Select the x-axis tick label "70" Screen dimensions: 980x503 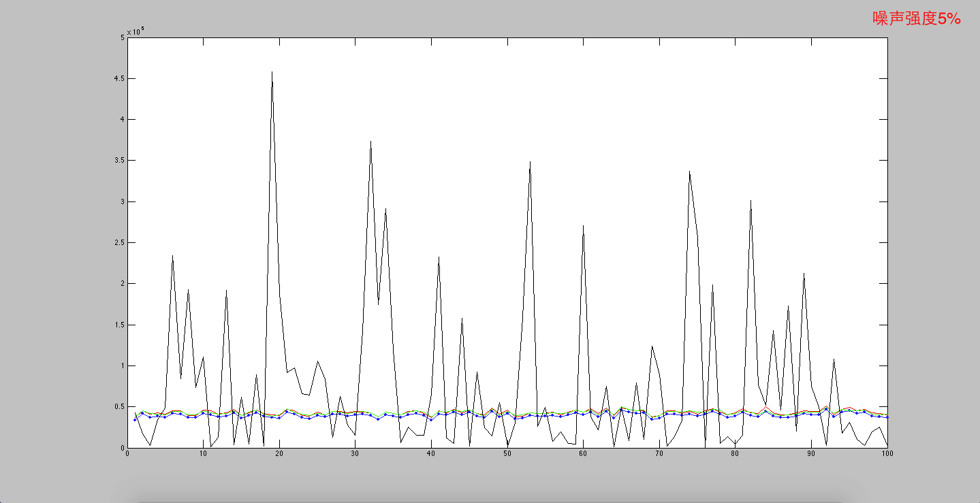click(x=659, y=453)
